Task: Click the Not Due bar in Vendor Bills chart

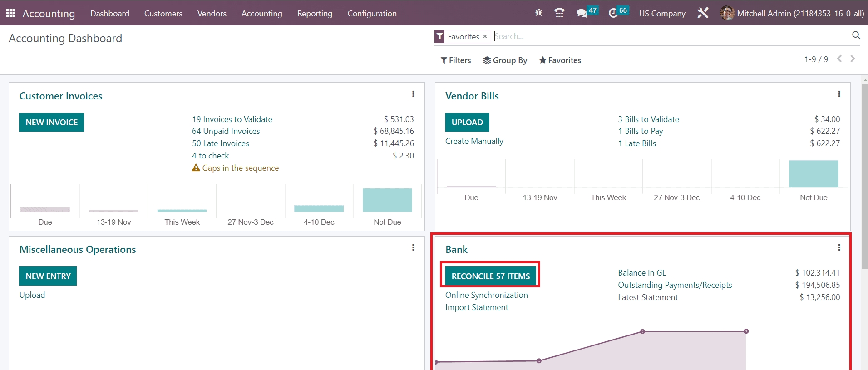Action: [x=814, y=174]
